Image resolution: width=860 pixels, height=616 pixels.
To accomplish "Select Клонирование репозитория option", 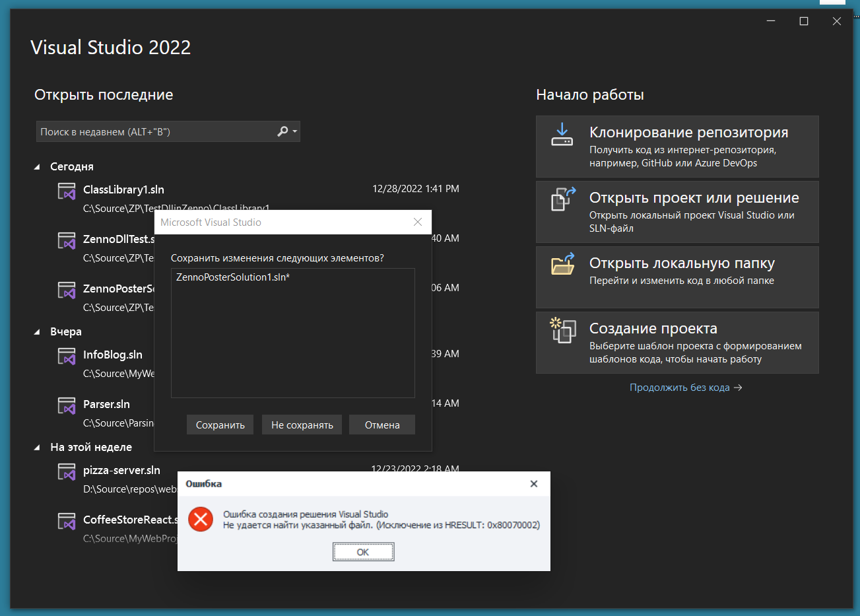I will 677,147.
